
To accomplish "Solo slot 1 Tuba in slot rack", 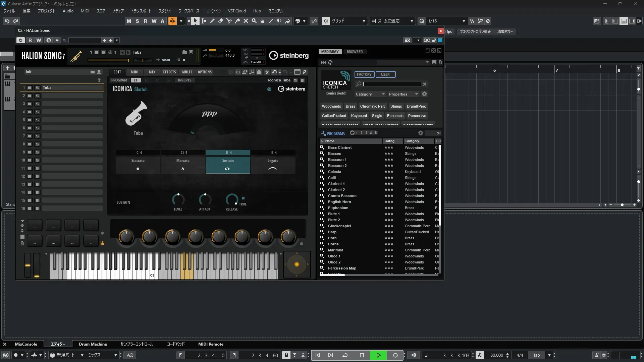I will [37, 88].
